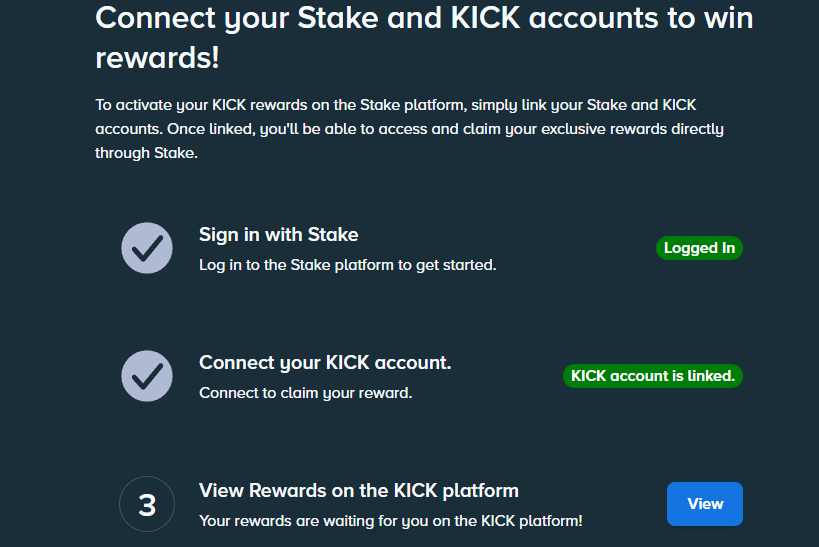Image resolution: width=819 pixels, height=547 pixels.
Task: Click the word Stake in the main headline
Action: pos(338,18)
